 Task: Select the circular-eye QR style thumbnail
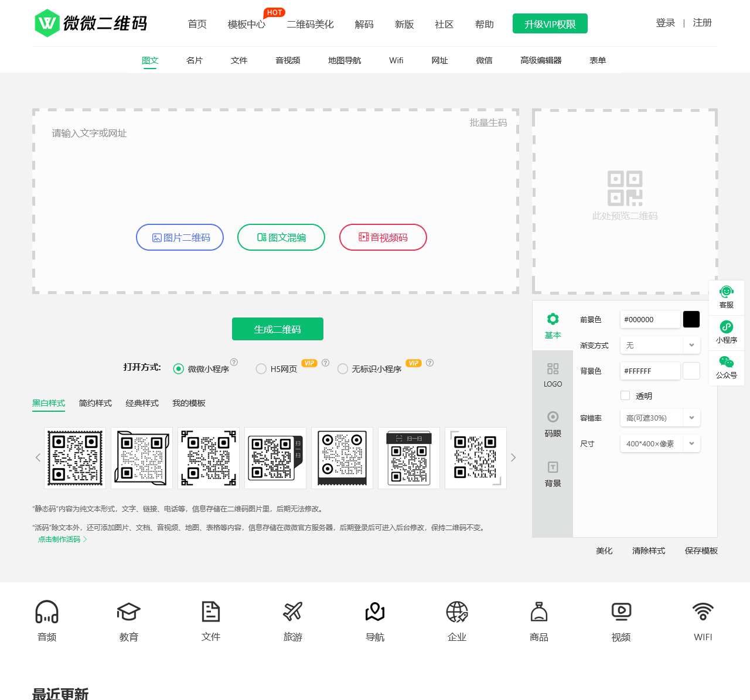pos(342,458)
